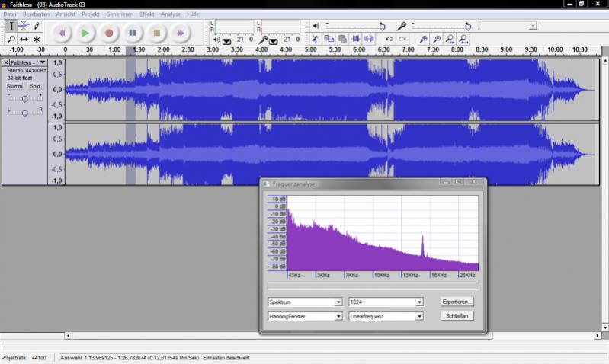Select the Multi-tool asterisk icon

37,39
